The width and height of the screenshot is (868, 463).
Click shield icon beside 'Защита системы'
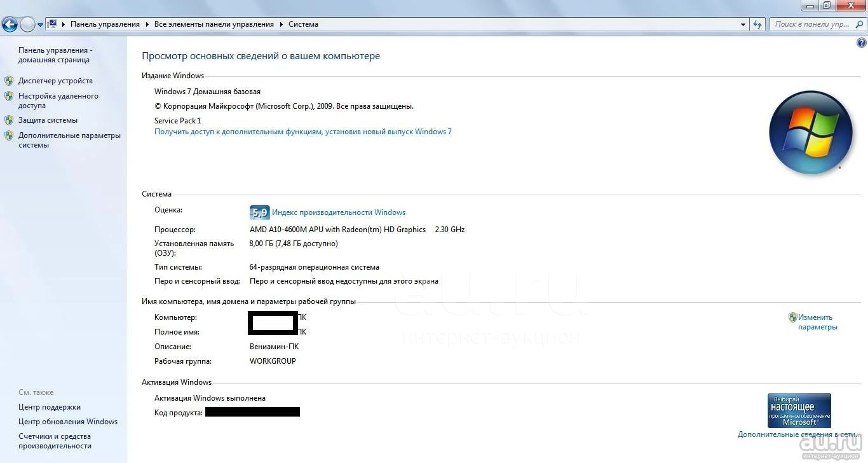9,120
